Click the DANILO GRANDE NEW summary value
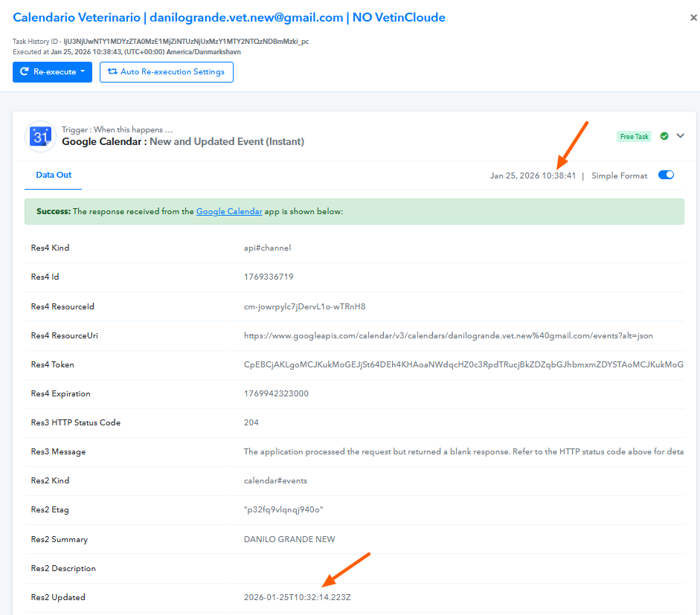The image size is (700, 615). 289,539
